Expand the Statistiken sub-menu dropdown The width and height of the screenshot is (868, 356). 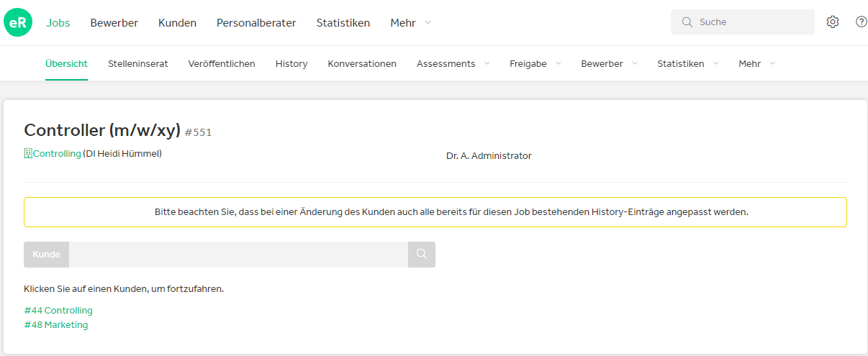(687, 63)
